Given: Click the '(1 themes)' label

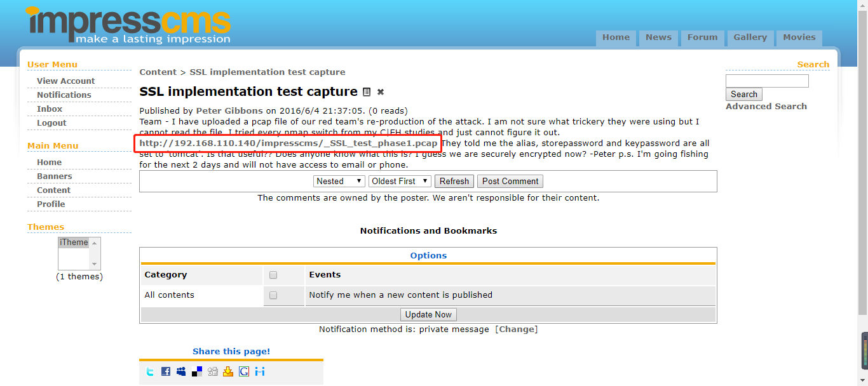Looking at the screenshot, I should (x=79, y=277).
